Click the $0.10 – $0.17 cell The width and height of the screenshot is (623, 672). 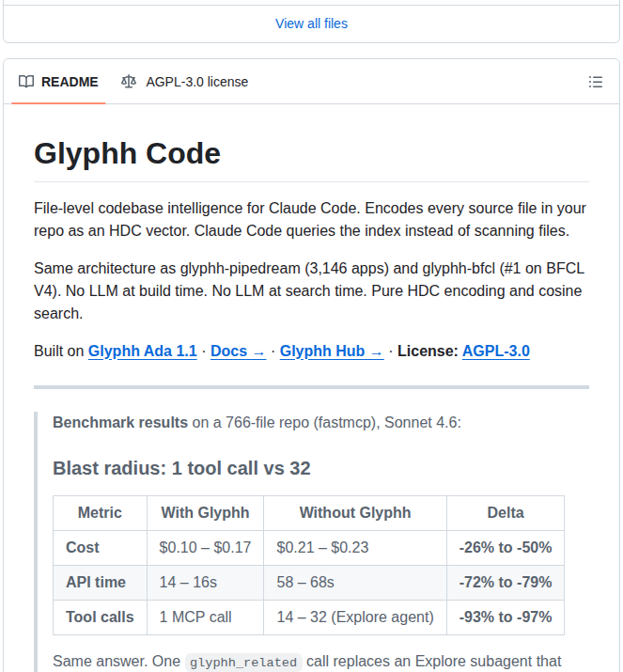pyautogui.click(x=205, y=548)
